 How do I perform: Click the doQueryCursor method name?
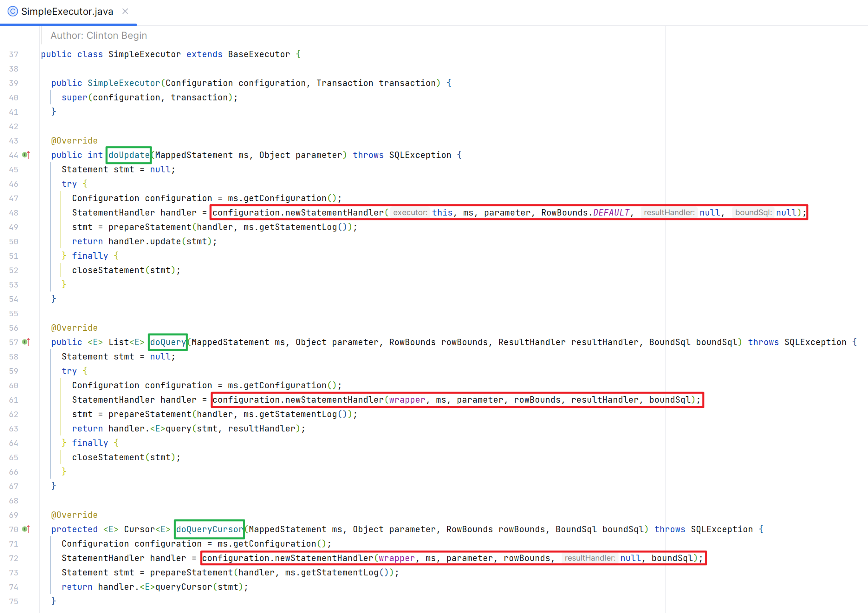(210, 529)
